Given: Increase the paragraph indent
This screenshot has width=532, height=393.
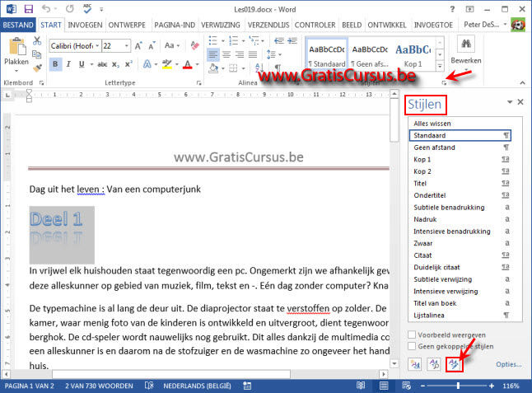Looking at the screenshot, I should pyautogui.click(x=292, y=40).
